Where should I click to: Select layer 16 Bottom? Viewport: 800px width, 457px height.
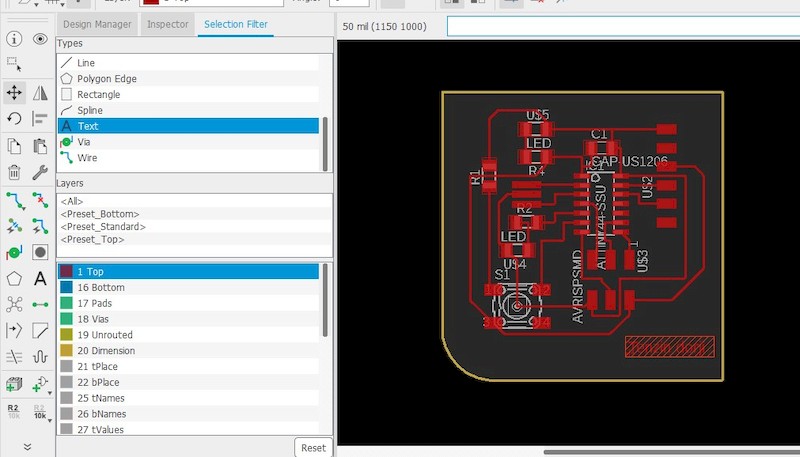[188, 288]
